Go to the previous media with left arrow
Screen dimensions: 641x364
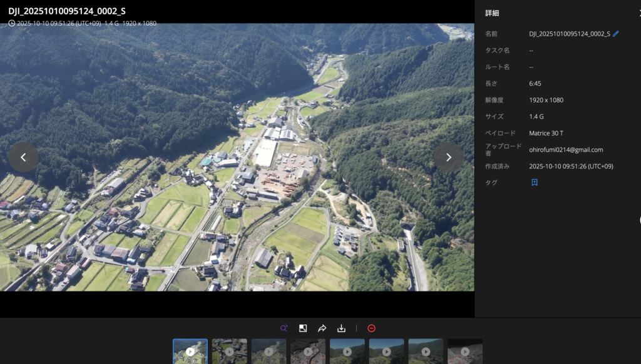click(x=23, y=158)
